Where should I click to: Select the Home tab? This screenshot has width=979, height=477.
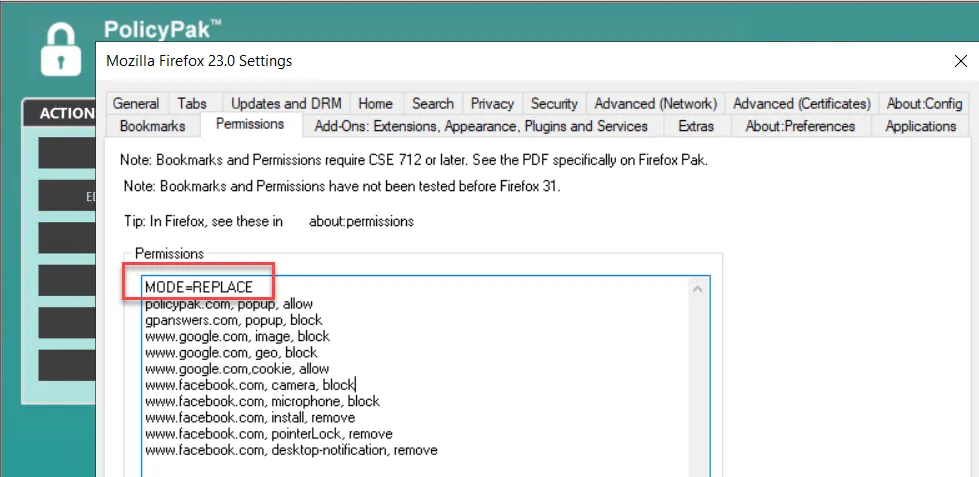(376, 103)
